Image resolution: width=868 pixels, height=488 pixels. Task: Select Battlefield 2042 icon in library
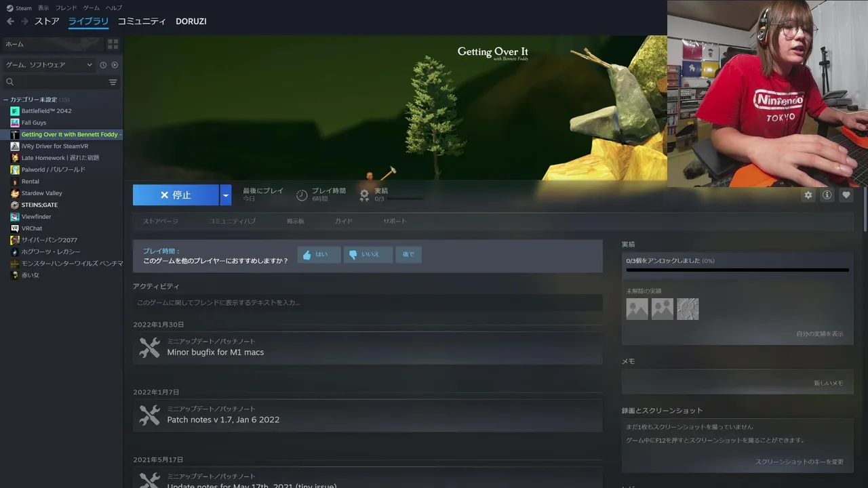pos(15,110)
